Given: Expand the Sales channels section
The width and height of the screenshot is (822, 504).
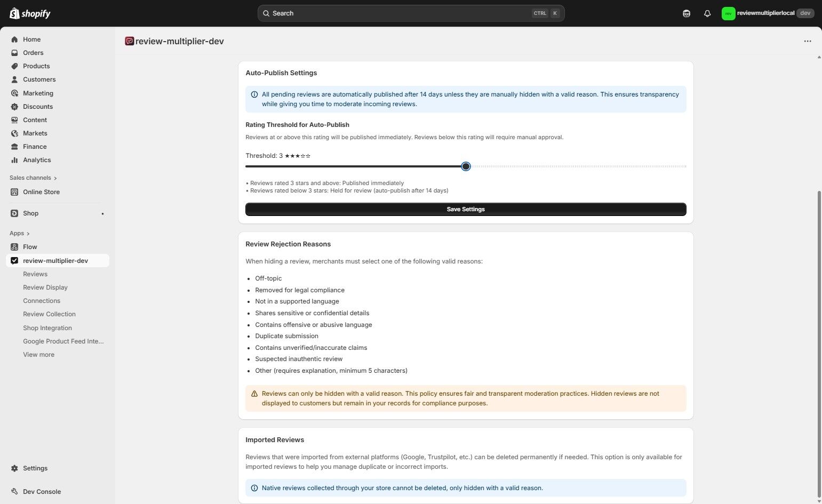Looking at the screenshot, I should [55, 178].
